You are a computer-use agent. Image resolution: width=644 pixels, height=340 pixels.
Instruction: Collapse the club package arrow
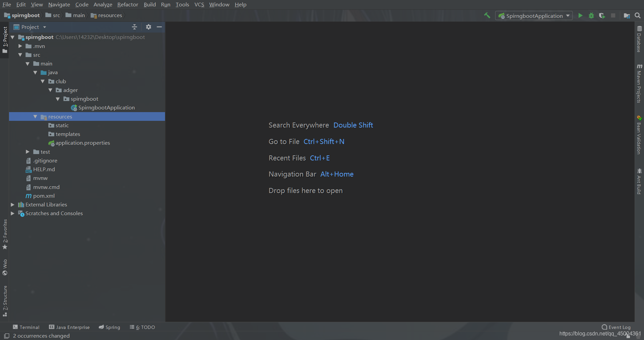pos(43,81)
